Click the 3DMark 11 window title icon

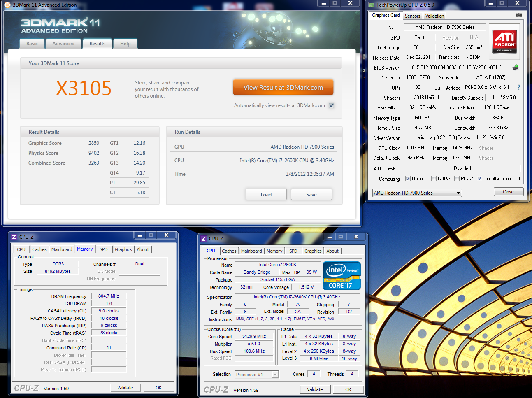[7, 5]
